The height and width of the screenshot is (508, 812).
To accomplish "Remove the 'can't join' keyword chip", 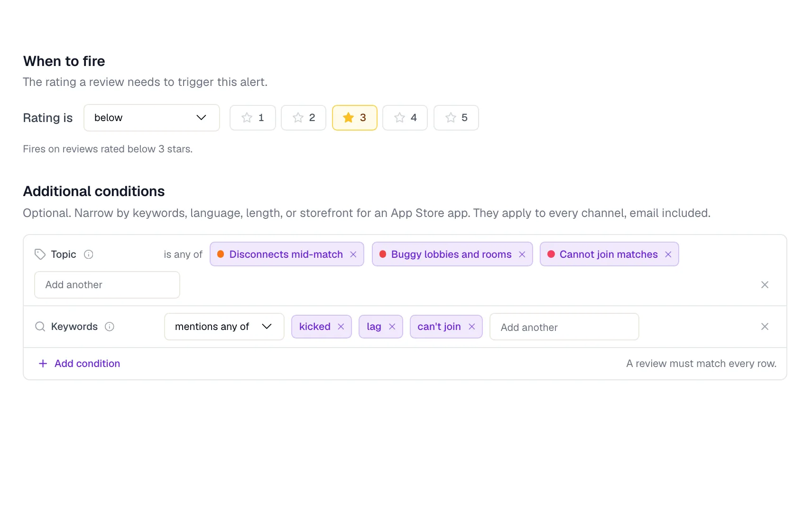I will click(x=472, y=327).
